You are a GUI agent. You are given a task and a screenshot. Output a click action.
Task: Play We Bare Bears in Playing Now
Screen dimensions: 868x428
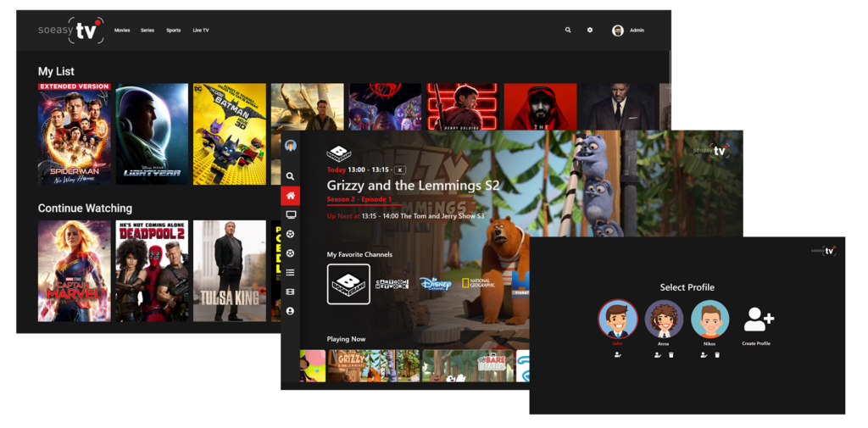[468, 365]
